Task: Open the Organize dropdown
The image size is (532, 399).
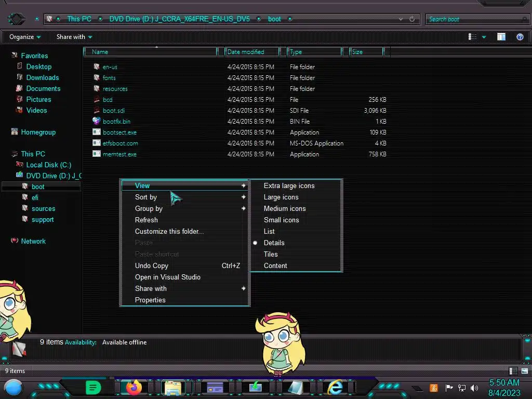Action: pos(25,37)
